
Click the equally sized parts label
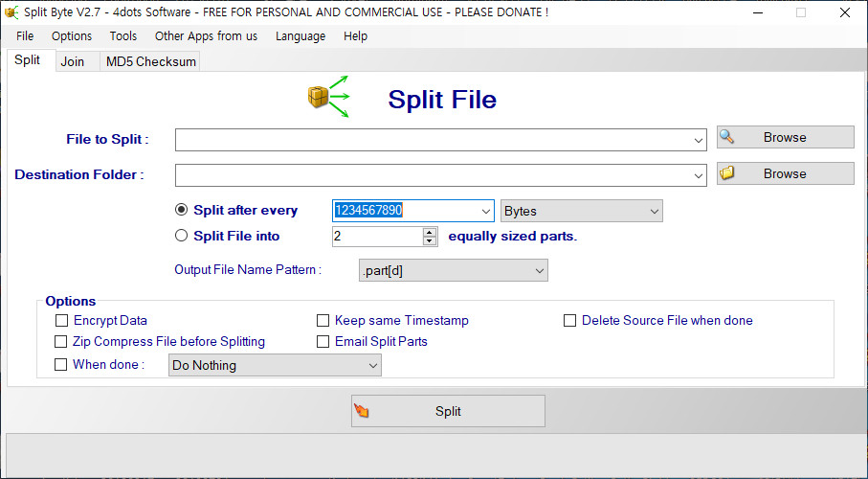coord(513,237)
